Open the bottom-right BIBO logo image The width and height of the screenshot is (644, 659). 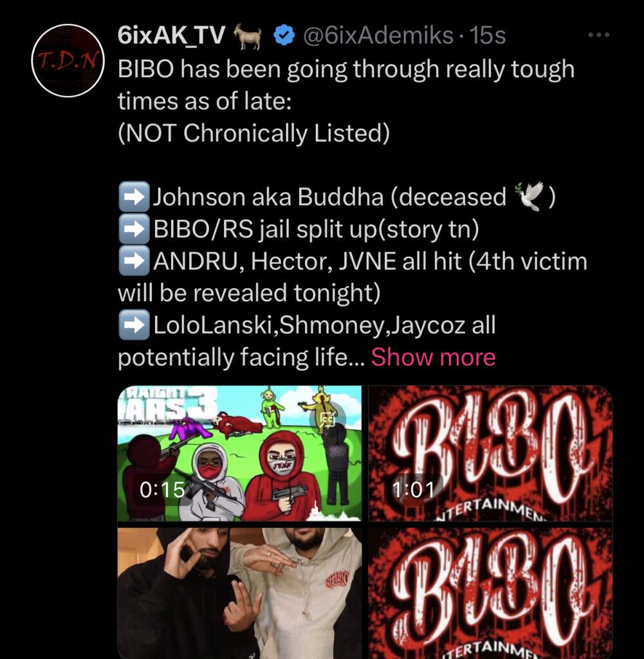click(x=490, y=593)
